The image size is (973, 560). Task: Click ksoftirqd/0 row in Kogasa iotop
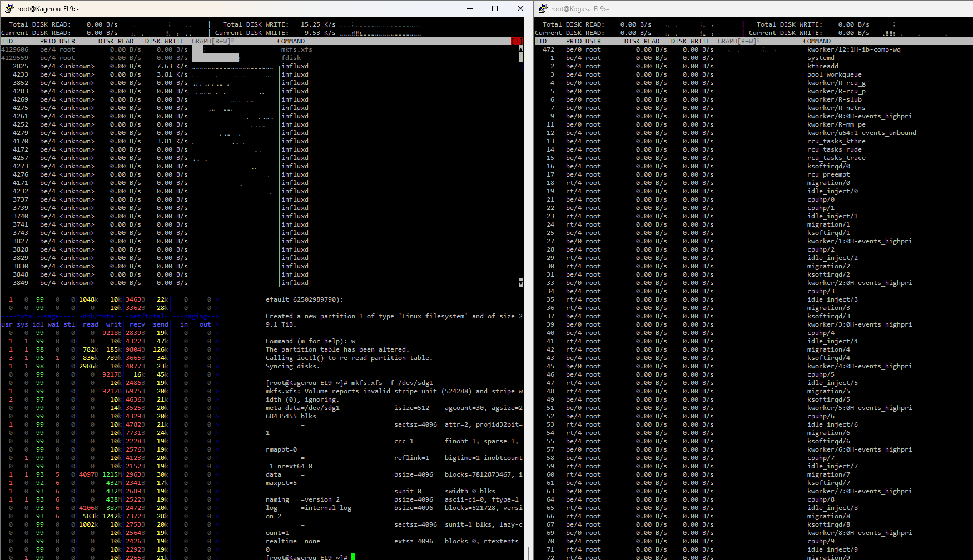753,166
